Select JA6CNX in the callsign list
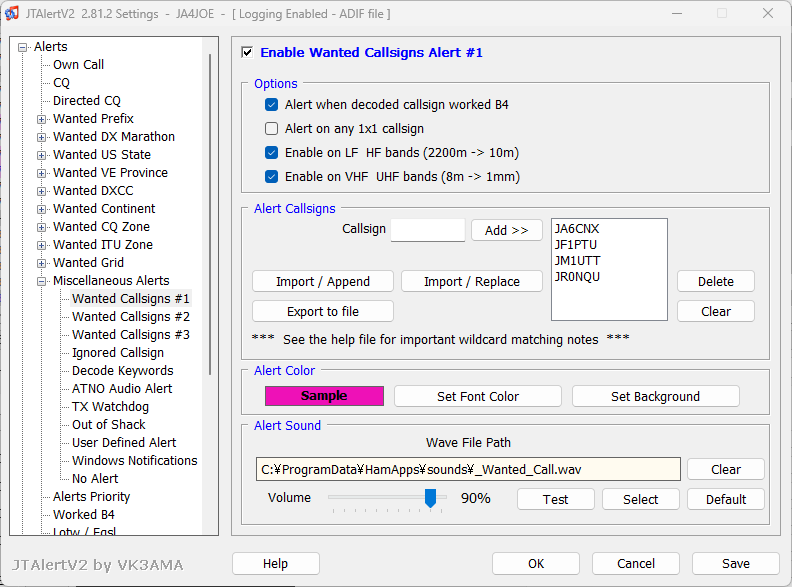 (x=577, y=229)
